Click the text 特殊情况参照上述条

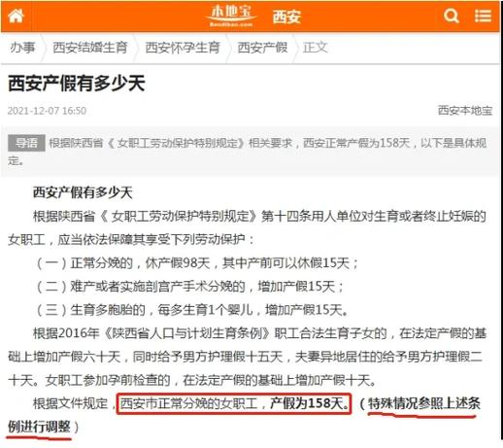(x=424, y=403)
